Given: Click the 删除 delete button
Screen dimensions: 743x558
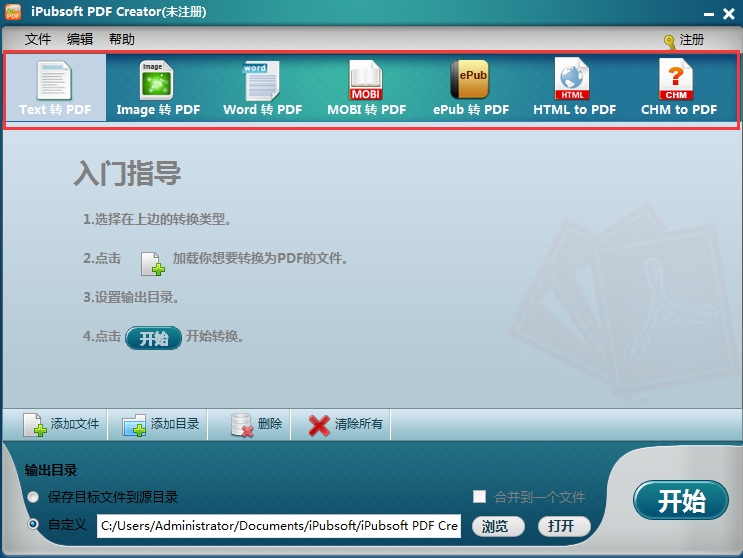Looking at the screenshot, I should 256,424.
